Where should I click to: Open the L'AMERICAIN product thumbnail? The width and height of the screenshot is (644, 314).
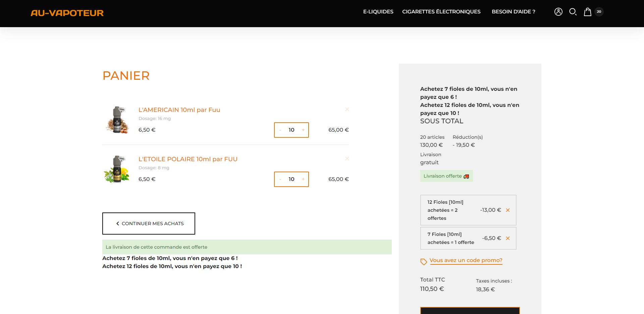117,120
